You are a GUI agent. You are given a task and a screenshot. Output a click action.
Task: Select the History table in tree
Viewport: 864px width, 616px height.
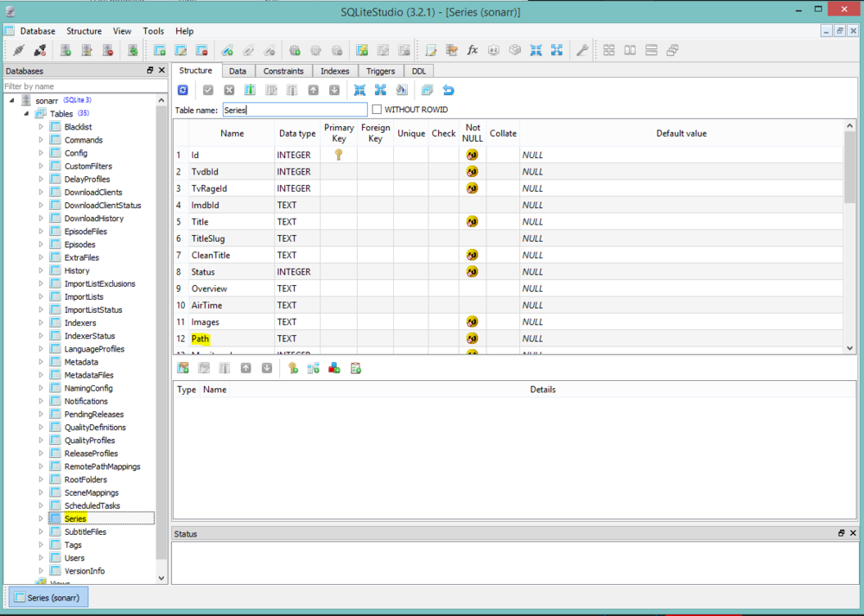click(x=76, y=270)
